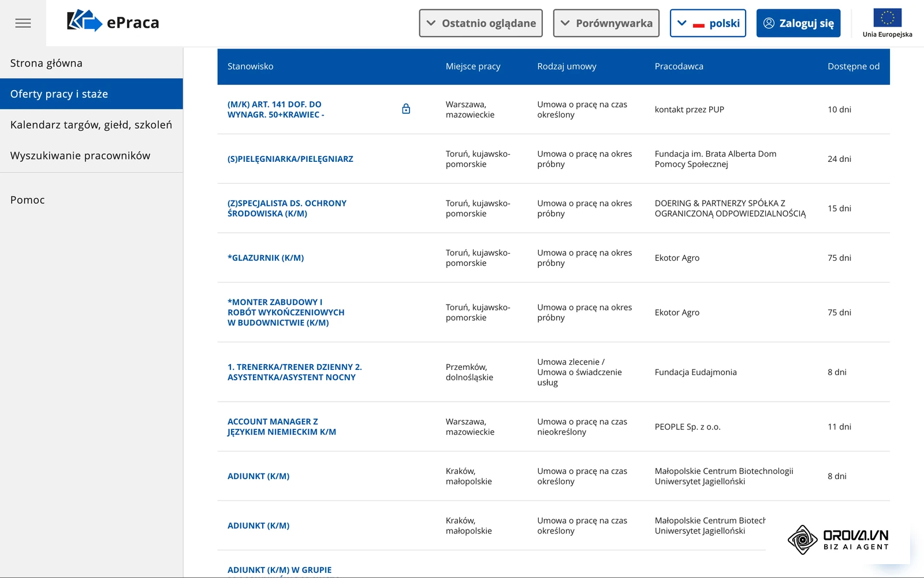The width and height of the screenshot is (924, 578).
Task: Open the ADIUNKT (K/M) offer available in 8 days
Action: pos(259,476)
